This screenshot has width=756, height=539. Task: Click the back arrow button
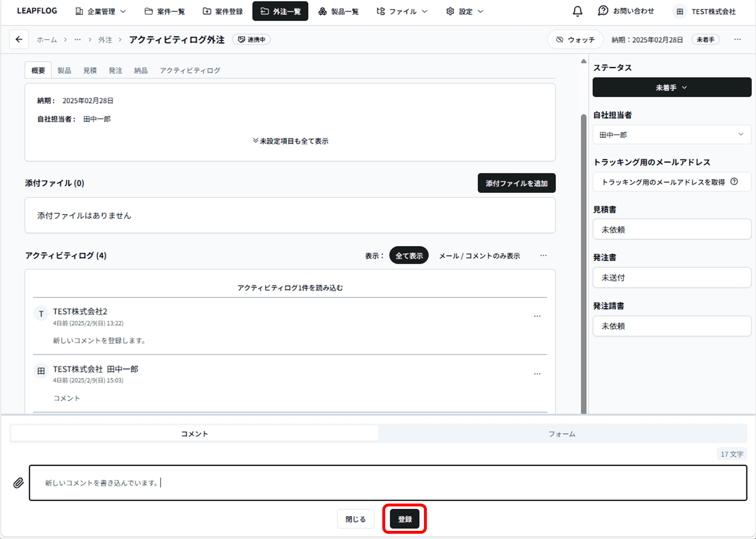[19, 40]
